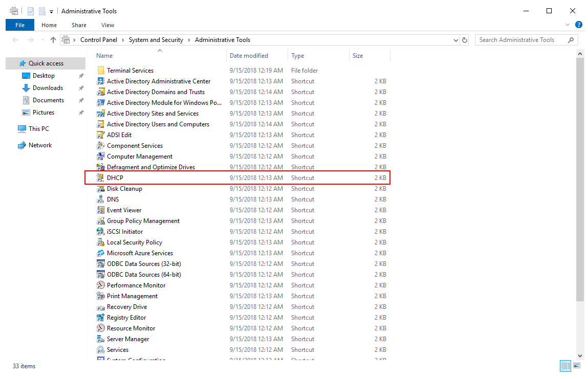Viewport: 588px width, 379px height.
Task: Click the Microsoft Azure Services icon
Action: (x=100, y=253)
